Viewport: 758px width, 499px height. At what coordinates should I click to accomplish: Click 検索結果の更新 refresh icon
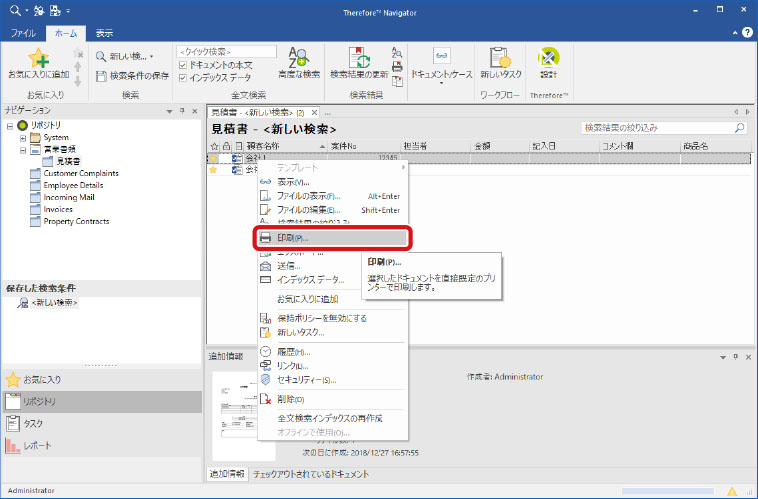tap(358, 62)
